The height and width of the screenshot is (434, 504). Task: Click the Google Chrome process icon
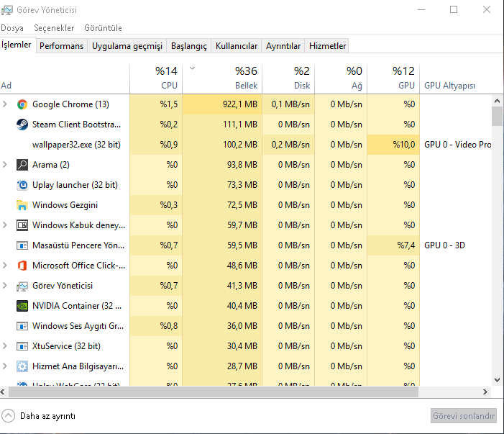pos(22,104)
